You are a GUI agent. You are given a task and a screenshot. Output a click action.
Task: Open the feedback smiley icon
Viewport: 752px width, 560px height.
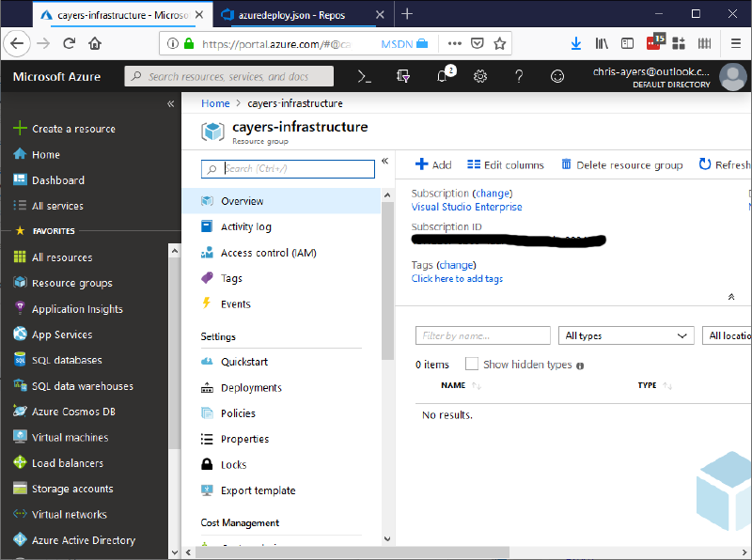(557, 76)
